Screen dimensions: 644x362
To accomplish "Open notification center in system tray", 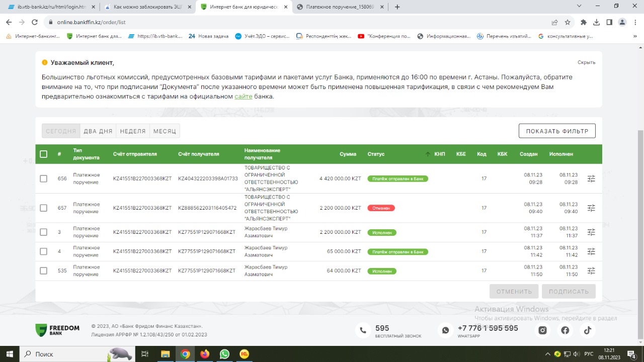I will (632, 354).
